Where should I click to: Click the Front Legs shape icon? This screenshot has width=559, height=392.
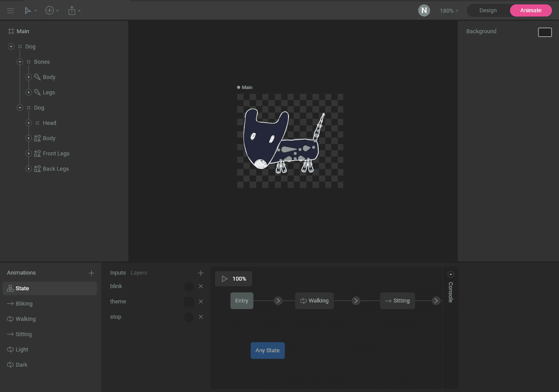tap(37, 154)
